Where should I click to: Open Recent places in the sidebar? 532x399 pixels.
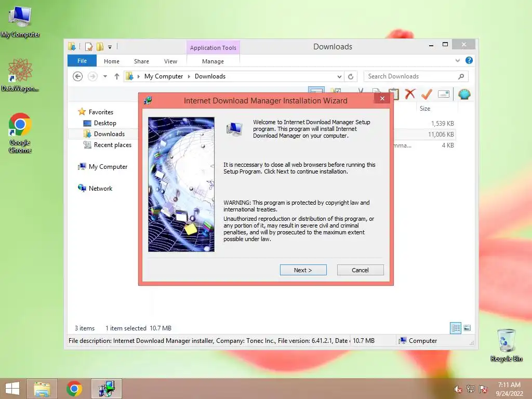pos(113,145)
